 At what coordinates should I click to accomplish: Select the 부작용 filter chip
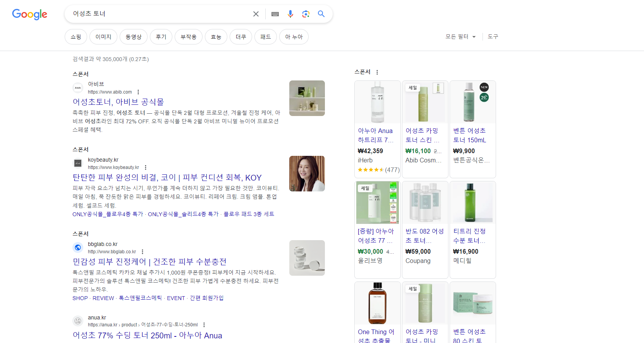pos(189,37)
